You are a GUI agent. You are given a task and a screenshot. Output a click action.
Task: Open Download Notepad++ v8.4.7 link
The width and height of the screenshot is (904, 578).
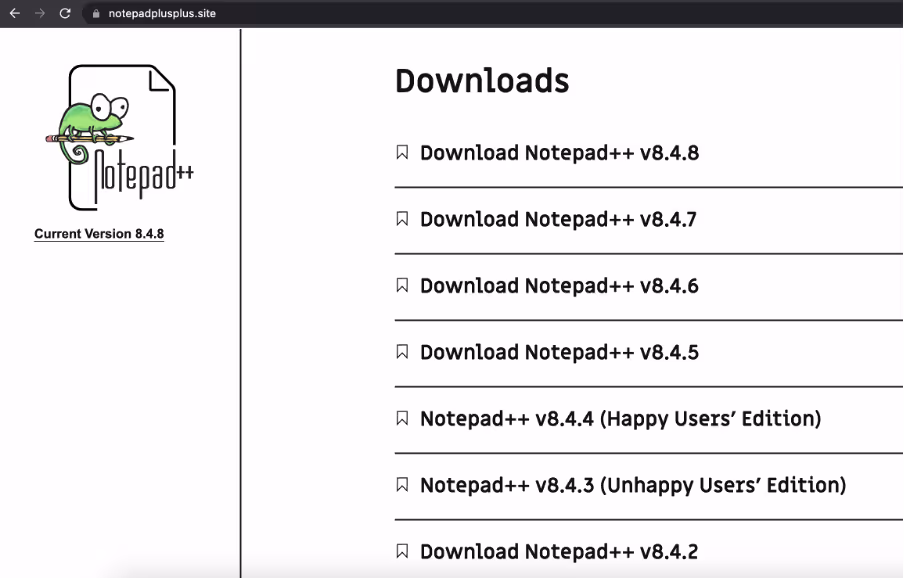[x=558, y=219]
